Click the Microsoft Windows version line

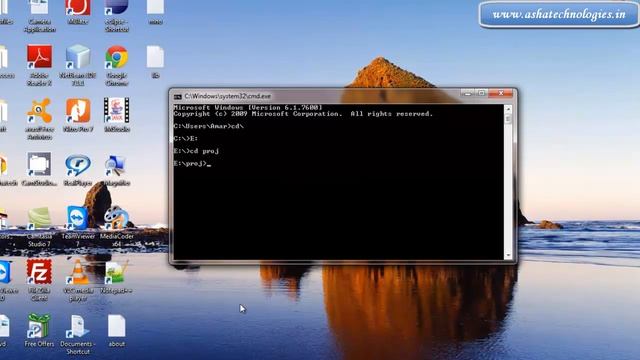click(248, 107)
